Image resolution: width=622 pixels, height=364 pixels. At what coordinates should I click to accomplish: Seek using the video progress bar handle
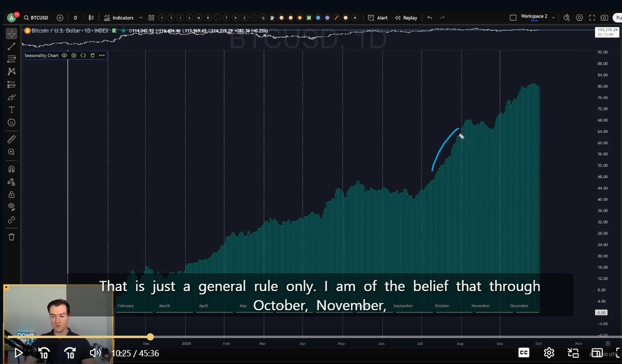coord(150,337)
